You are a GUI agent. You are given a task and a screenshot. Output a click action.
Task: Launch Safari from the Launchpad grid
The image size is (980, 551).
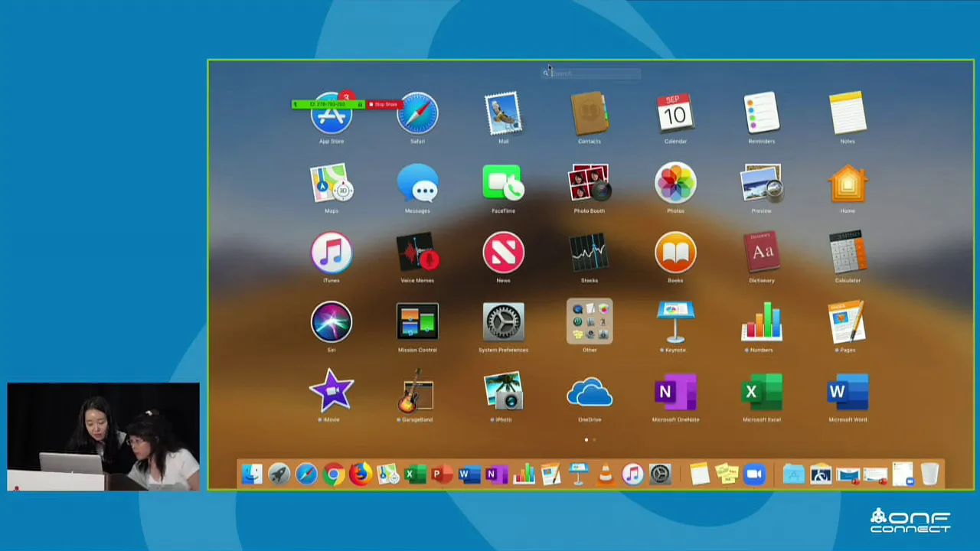pos(417,113)
